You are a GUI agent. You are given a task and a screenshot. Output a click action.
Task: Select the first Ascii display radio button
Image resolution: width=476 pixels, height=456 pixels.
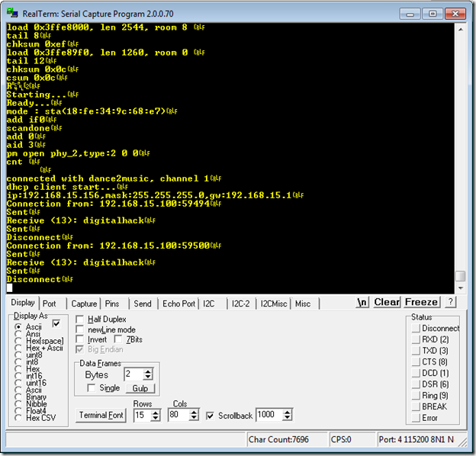tap(18, 327)
